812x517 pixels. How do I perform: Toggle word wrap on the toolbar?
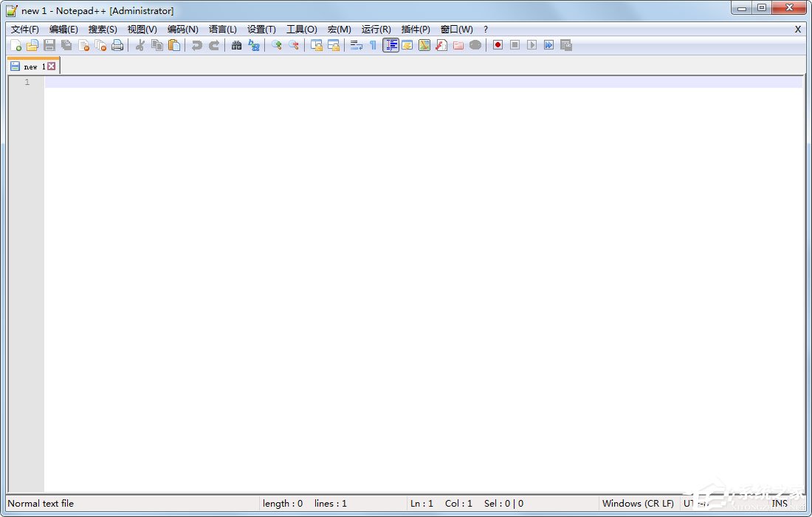click(x=355, y=45)
